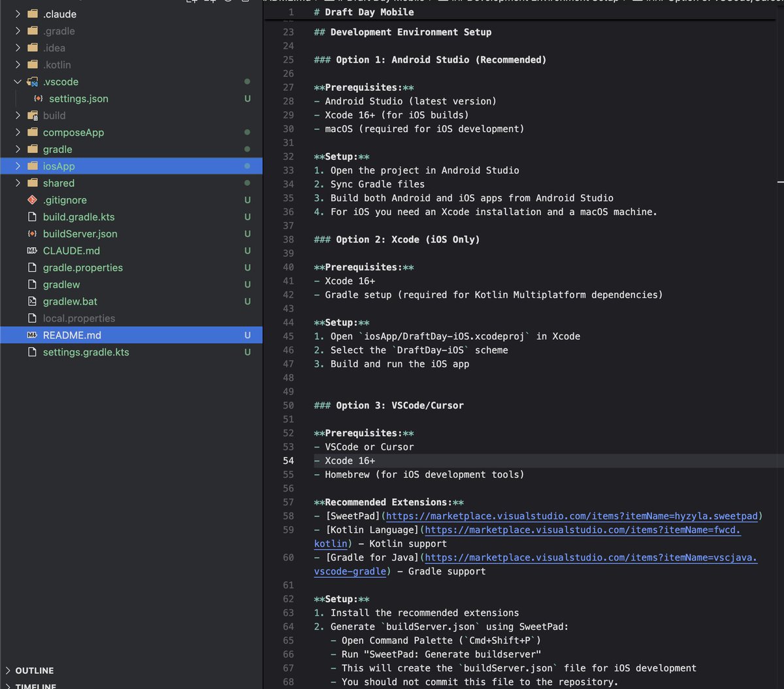Expand the .idea folder chevron
The width and height of the screenshot is (784, 689).
tap(18, 48)
